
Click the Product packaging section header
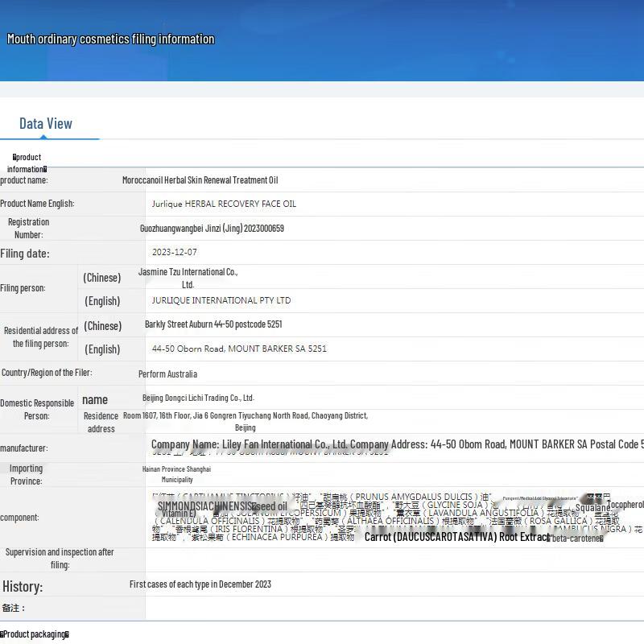35,634
